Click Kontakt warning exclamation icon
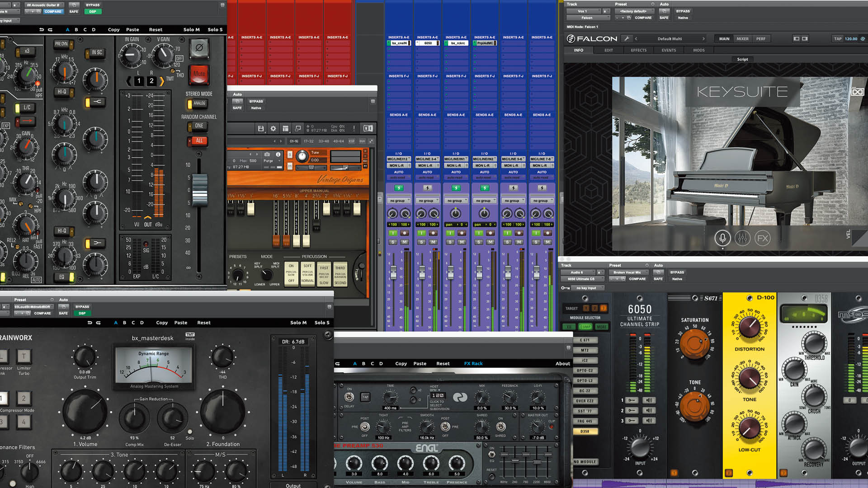 click(354, 129)
